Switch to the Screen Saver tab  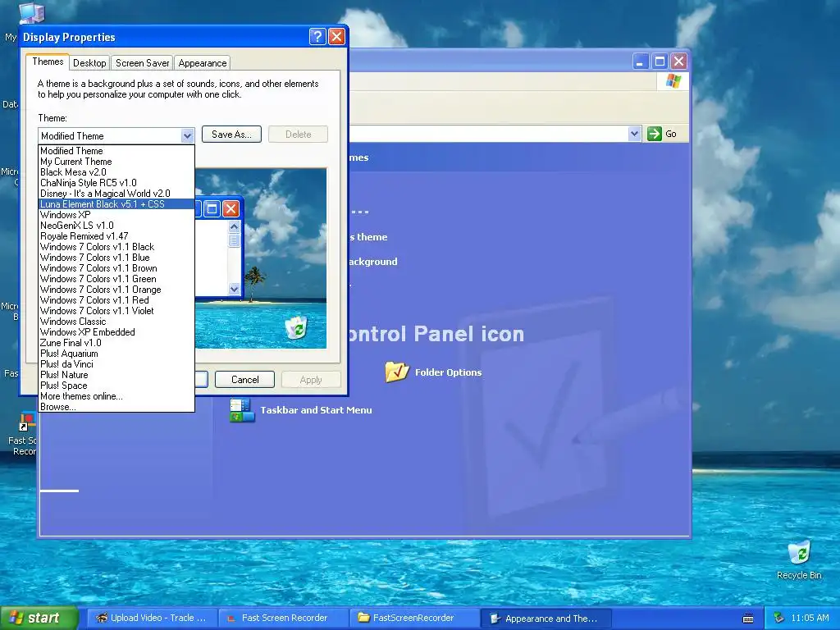[x=143, y=62]
